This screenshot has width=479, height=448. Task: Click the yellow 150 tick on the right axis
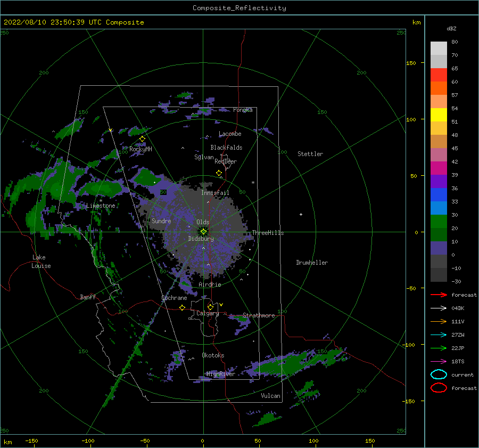pyautogui.click(x=411, y=63)
